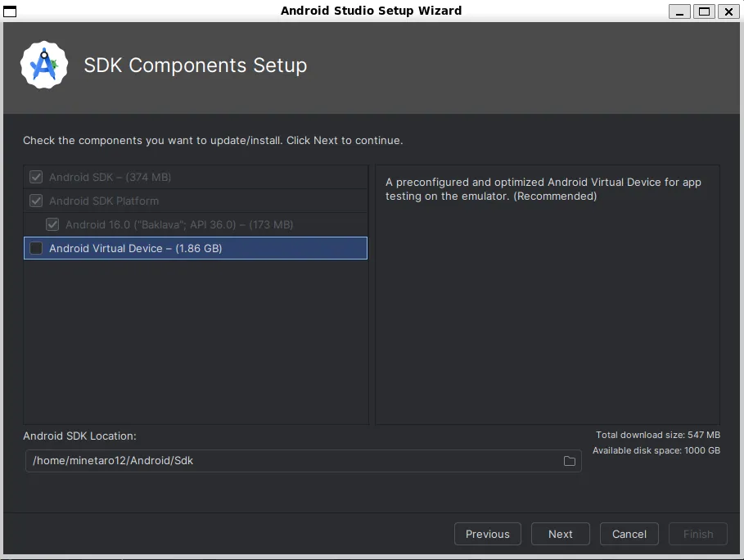Image resolution: width=744 pixels, height=560 pixels.
Task: Cancel the setup wizard
Action: tap(629, 534)
